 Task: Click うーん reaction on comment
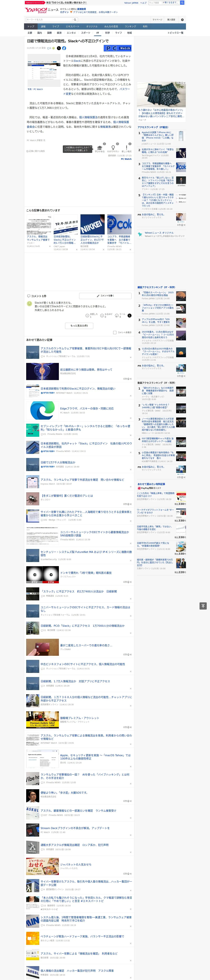click(117, 316)
